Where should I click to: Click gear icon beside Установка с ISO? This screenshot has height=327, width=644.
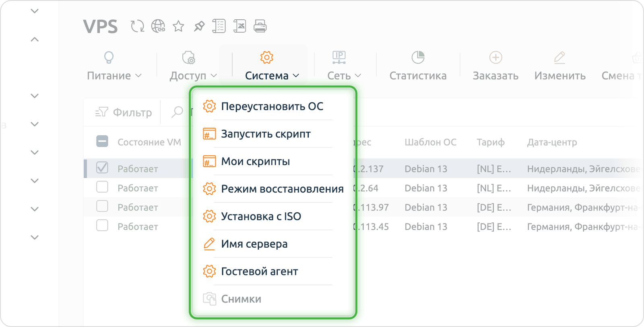pos(209,216)
